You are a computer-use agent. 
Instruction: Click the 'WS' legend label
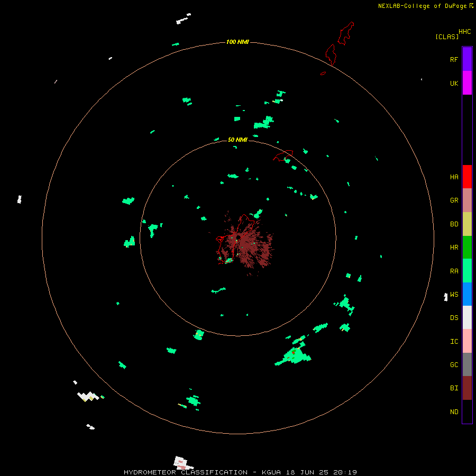pyautogui.click(x=454, y=295)
